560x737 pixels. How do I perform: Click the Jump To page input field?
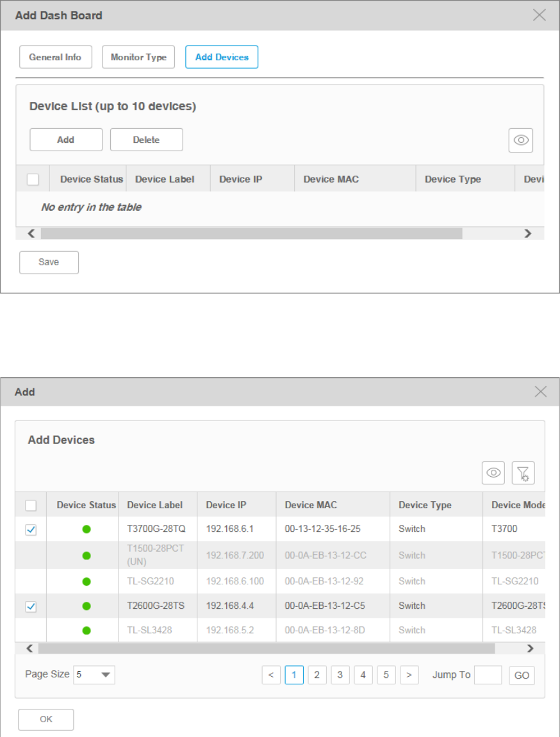pos(488,675)
